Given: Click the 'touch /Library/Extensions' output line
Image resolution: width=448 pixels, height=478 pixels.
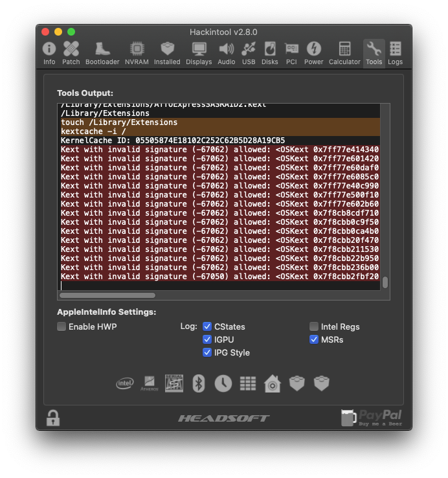Looking at the screenshot, I should coord(220,122).
